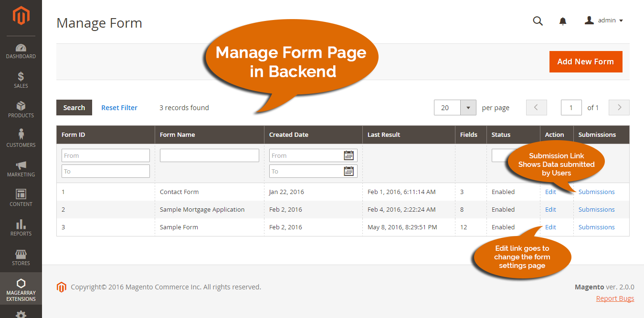Open the Dashboard from the sidebar
This screenshot has width=644, height=318.
[x=21, y=51]
